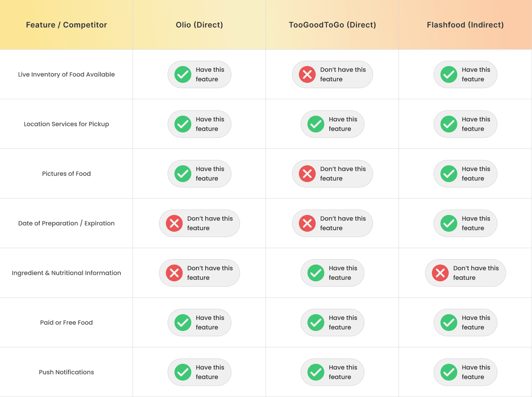Select the "TooGoodToGo (Direct)" column header
The height and width of the screenshot is (397, 532).
(332, 25)
